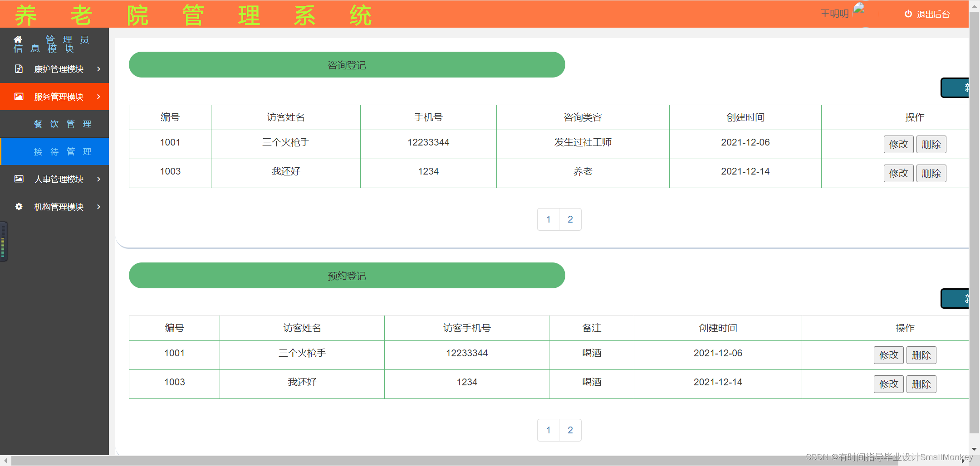Go to page 2 of consultation list

pos(570,219)
